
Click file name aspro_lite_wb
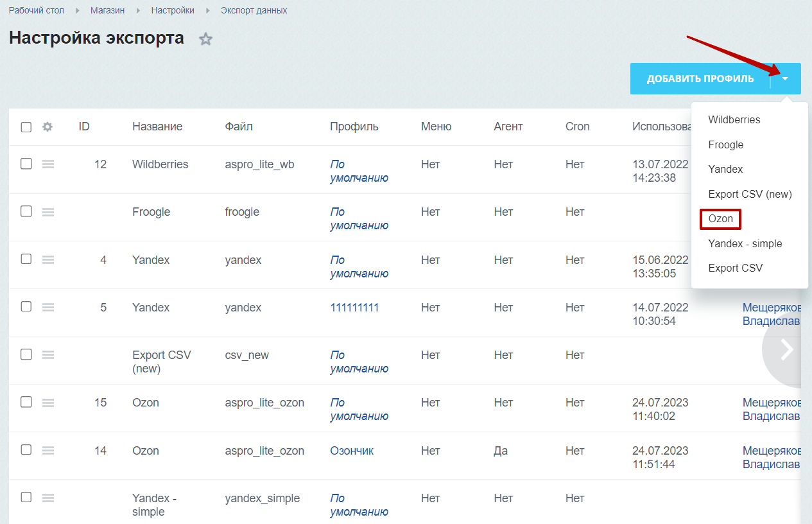click(260, 164)
